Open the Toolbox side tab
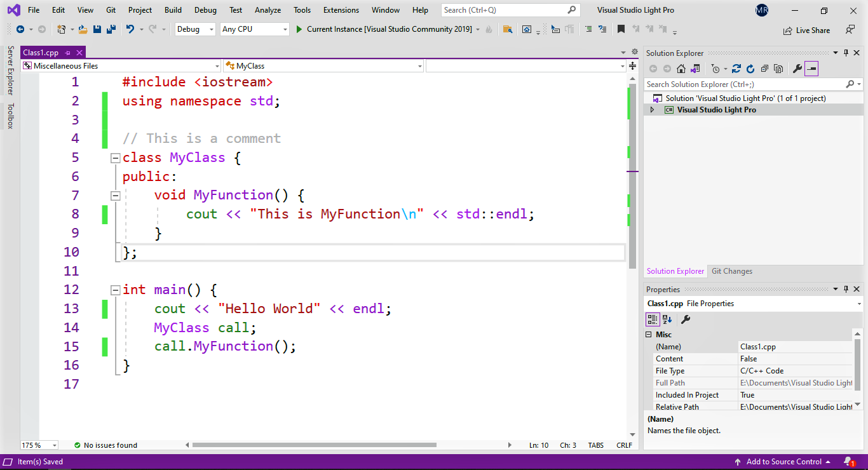868x470 pixels. tap(10, 116)
